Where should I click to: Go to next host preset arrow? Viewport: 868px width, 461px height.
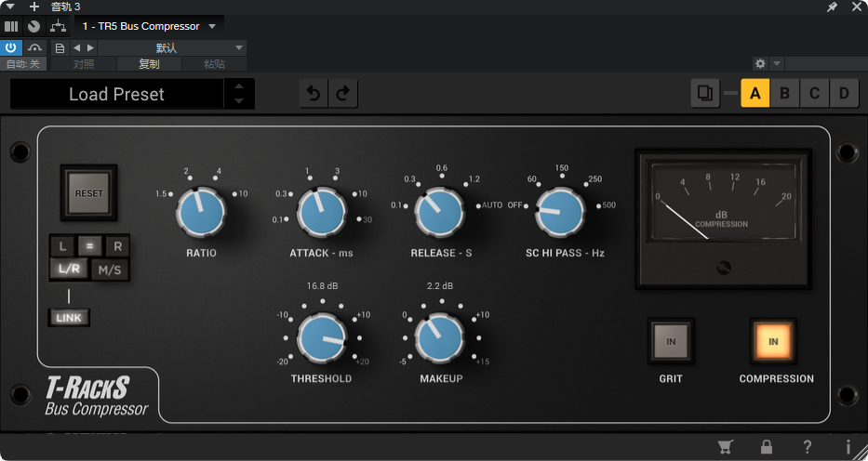point(90,47)
